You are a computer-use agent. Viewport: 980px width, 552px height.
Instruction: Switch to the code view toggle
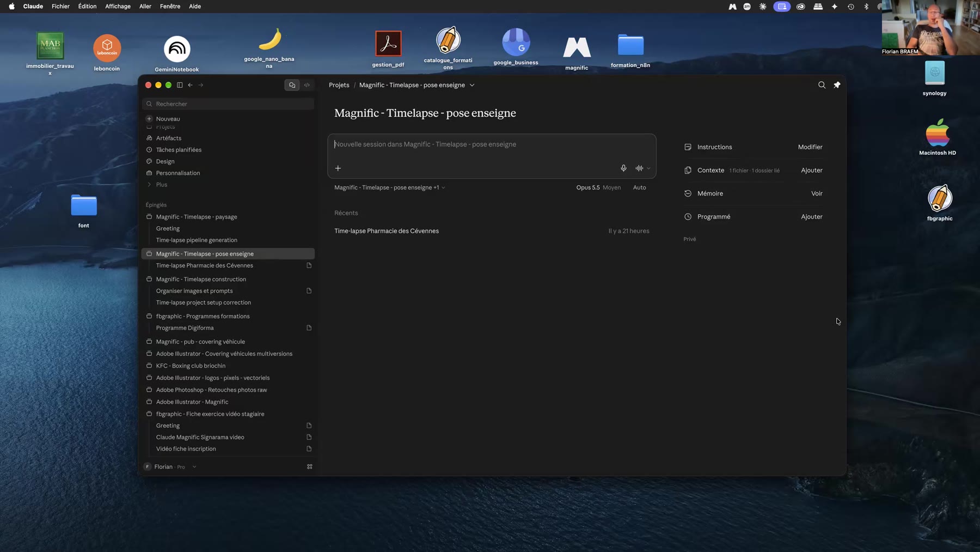(x=307, y=85)
